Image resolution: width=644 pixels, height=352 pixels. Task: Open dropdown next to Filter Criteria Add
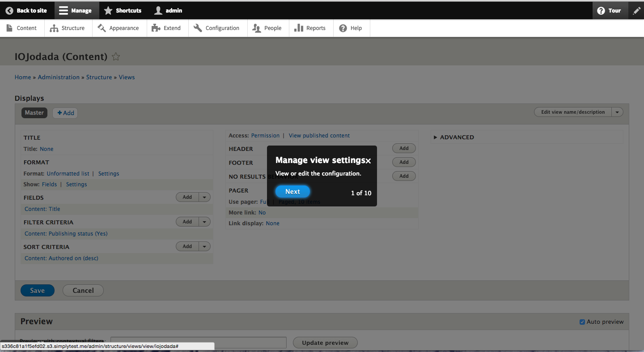[x=204, y=222]
